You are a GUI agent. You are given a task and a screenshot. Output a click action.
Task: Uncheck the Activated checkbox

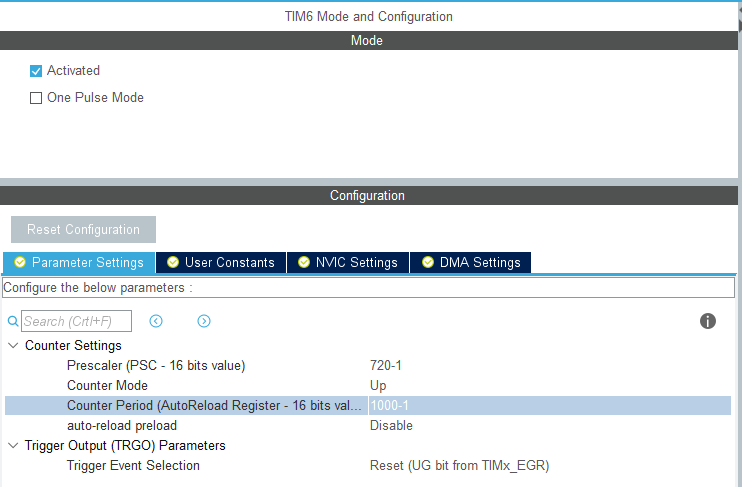point(36,71)
